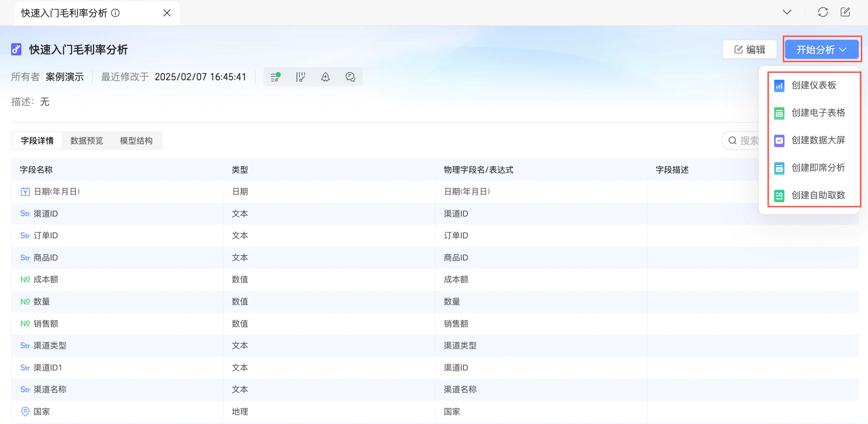The width and height of the screenshot is (868, 424).
Task: Click the 编辑 button
Action: (x=749, y=50)
